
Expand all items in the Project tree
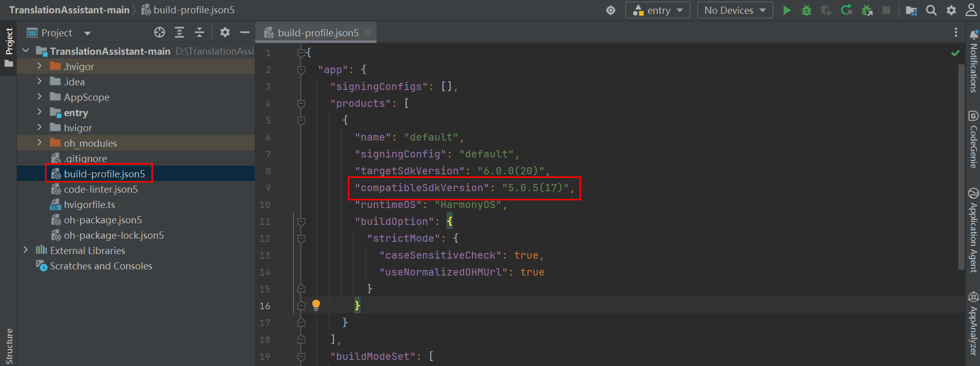point(180,33)
